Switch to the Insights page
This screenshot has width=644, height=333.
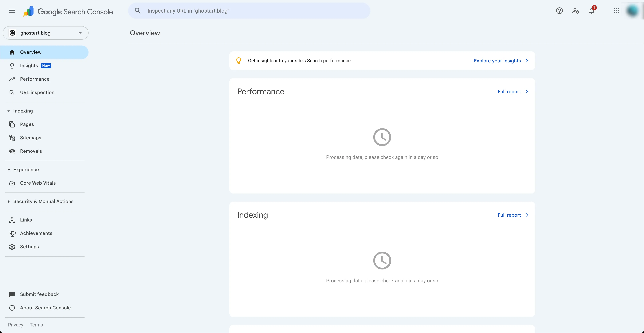click(29, 66)
